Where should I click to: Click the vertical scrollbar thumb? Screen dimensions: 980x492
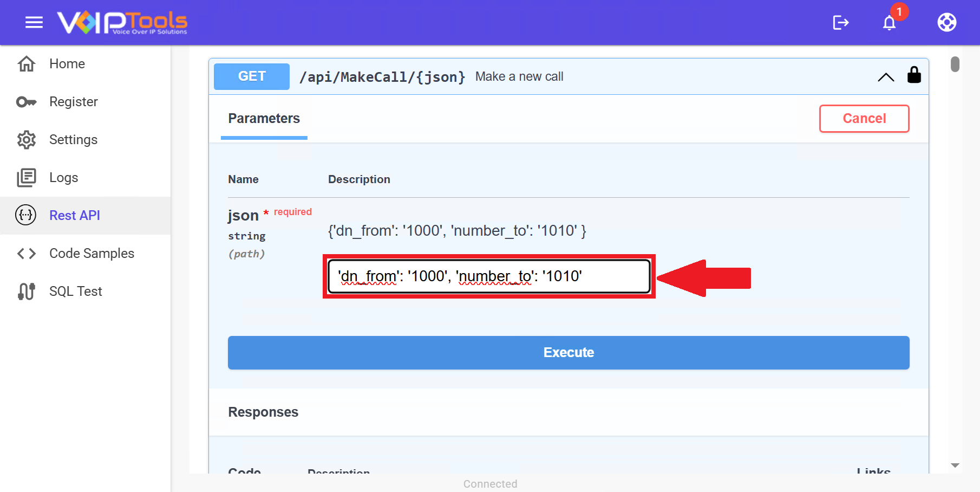pyautogui.click(x=955, y=64)
